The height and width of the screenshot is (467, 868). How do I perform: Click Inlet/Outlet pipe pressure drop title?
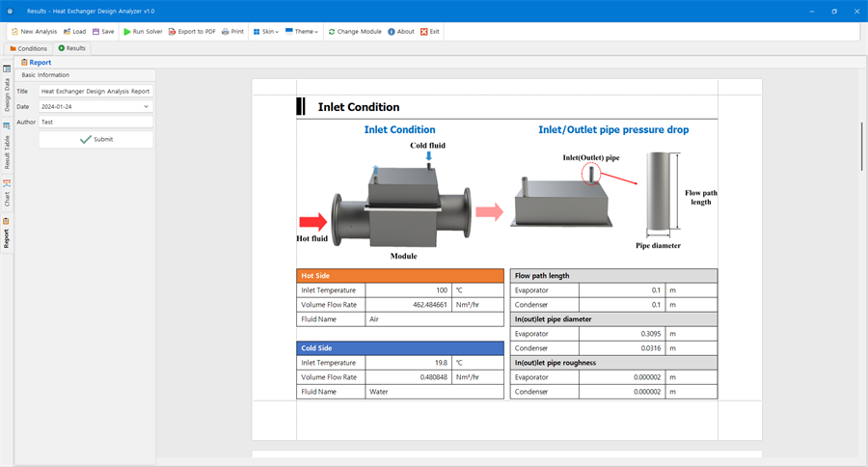tap(613, 129)
